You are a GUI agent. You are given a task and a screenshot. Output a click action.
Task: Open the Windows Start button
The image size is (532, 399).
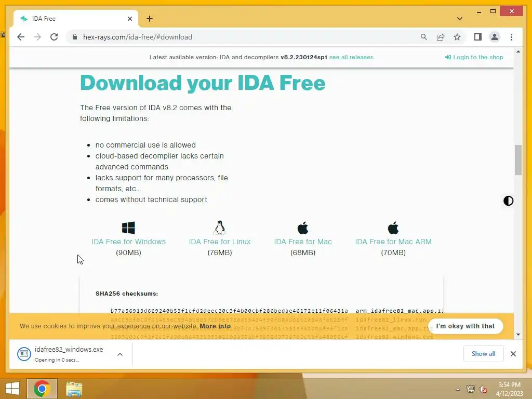[12, 389]
